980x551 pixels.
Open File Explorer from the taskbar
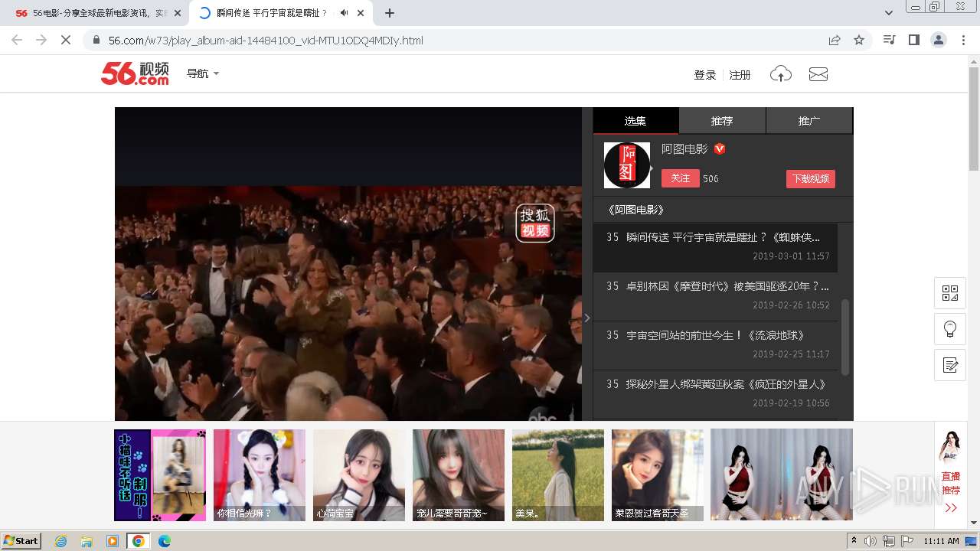pos(87,541)
